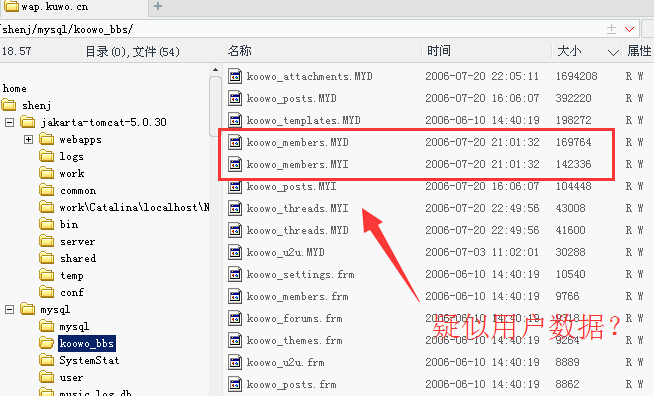654x396 pixels.
Task: Click the 大小 sort direction arrow
Action: point(613,52)
